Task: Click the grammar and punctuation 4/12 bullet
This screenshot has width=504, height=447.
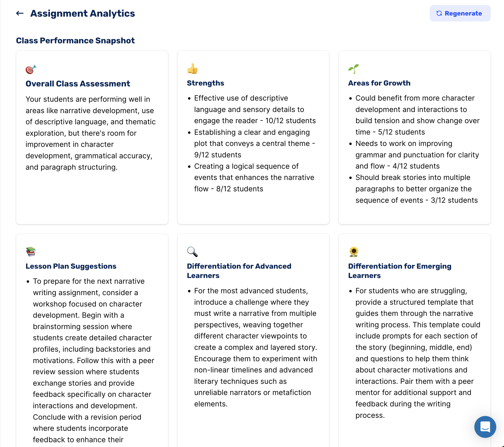Action: (417, 155)
